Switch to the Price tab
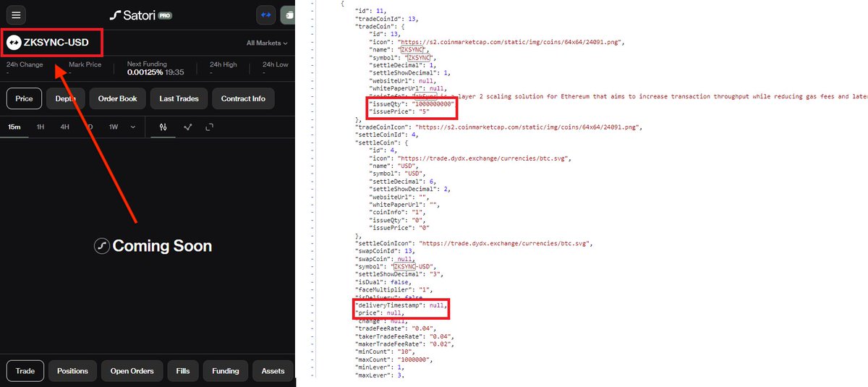 (x=24, y=98)
